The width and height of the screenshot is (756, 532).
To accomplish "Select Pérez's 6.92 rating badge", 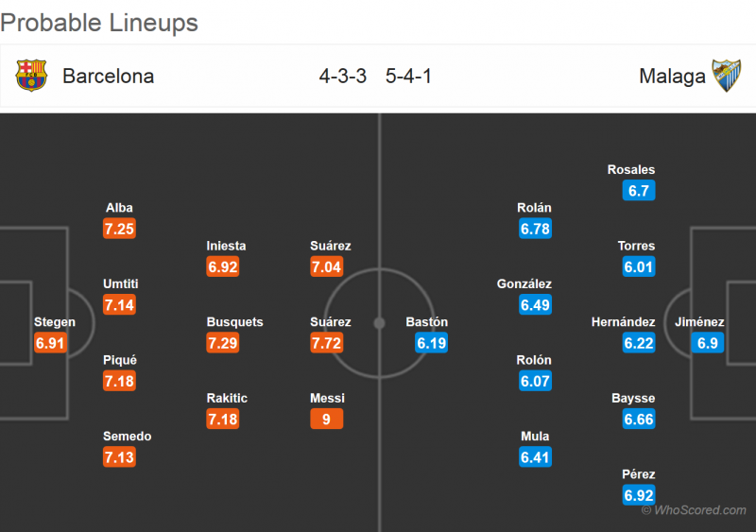I will (x=639, y=495).
